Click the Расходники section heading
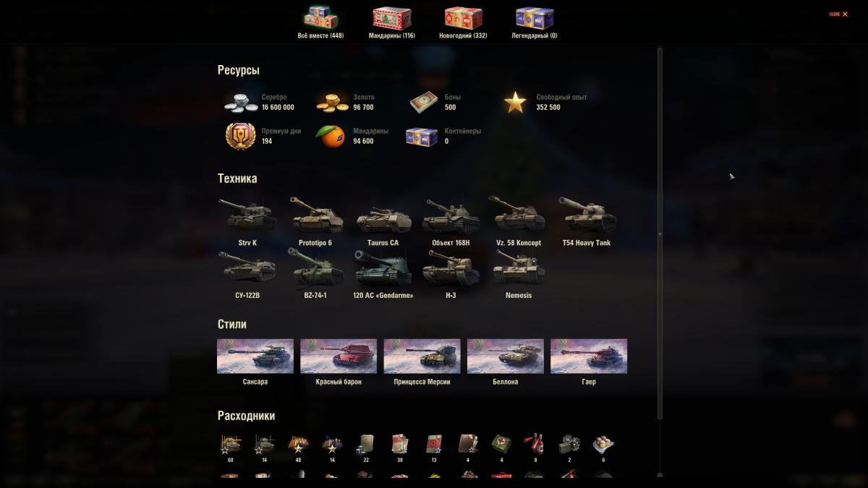Screen dimensions: 868x488 246,416
